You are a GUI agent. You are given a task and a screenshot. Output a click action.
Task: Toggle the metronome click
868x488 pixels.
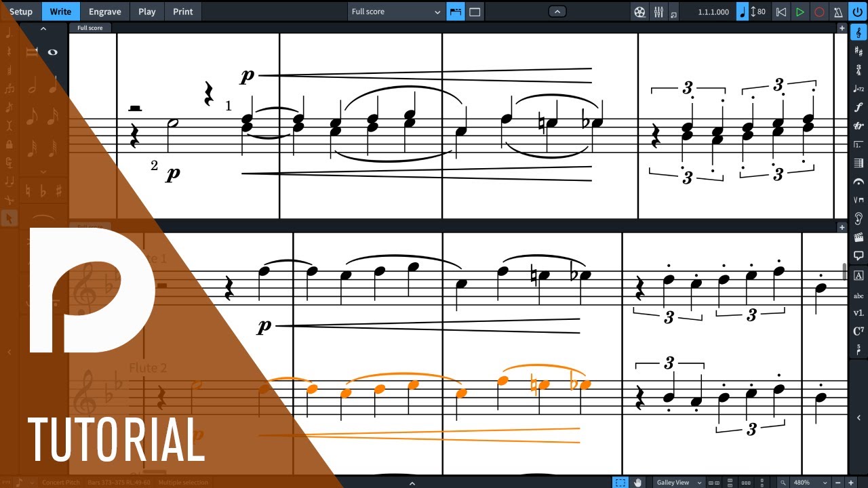pos(838,12)
